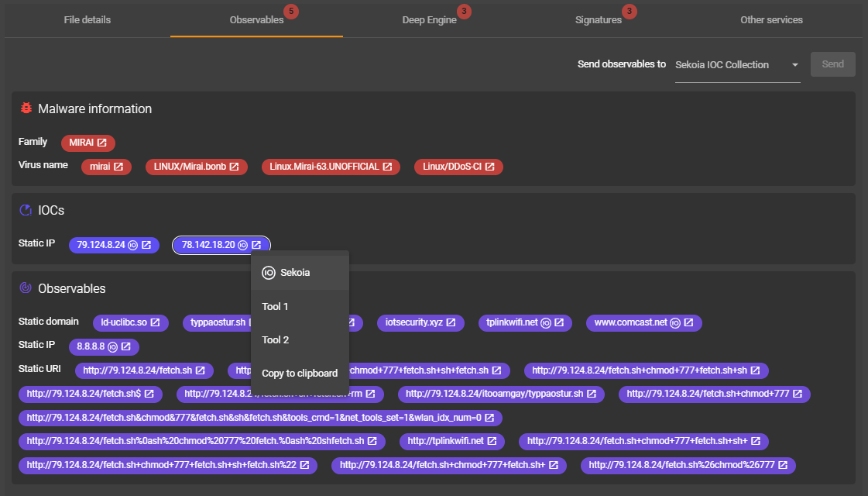Click Sekoia IO icon on tplinkwifi.net domain
Image resolution: width=868 pixels, height=496 pixels.
[546, 322]
